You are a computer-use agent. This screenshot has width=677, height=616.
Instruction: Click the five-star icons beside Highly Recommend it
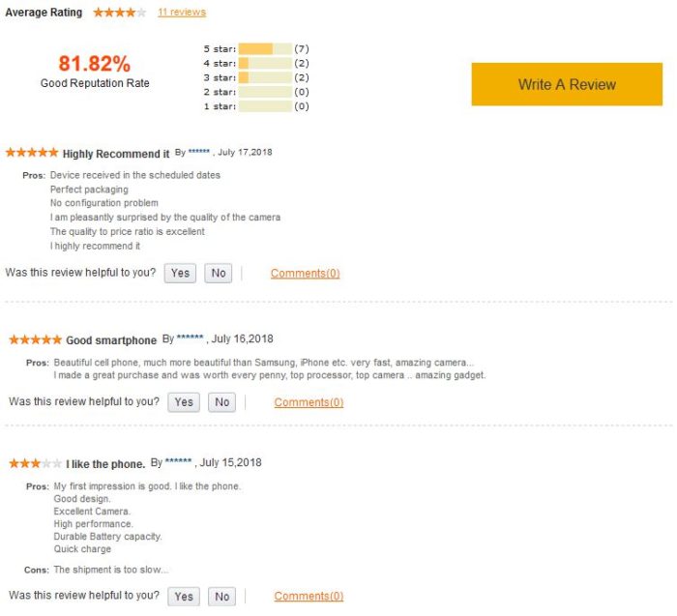point(32,153)
